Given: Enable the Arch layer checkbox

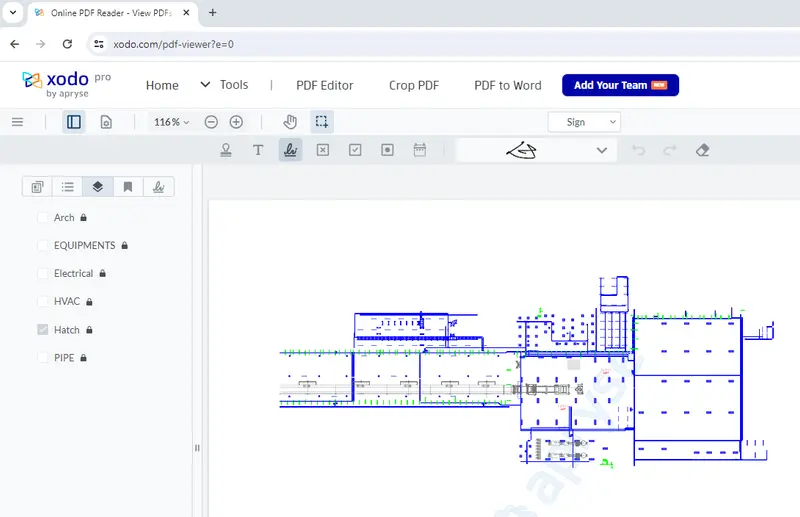Looking at the screenshot, I should pyautogui.click(x=42, y=217).
